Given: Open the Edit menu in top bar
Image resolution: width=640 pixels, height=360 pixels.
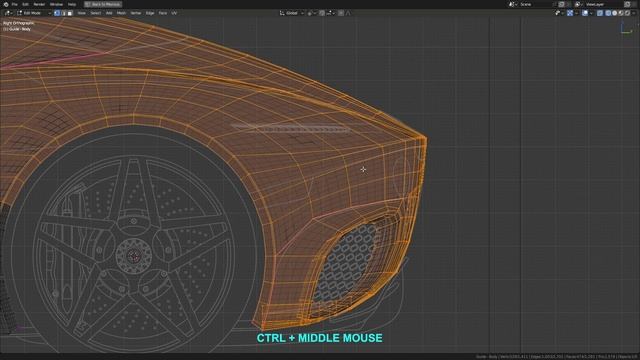Looking at the screenshot, I should pyautogui.click(x=25, y=4).
